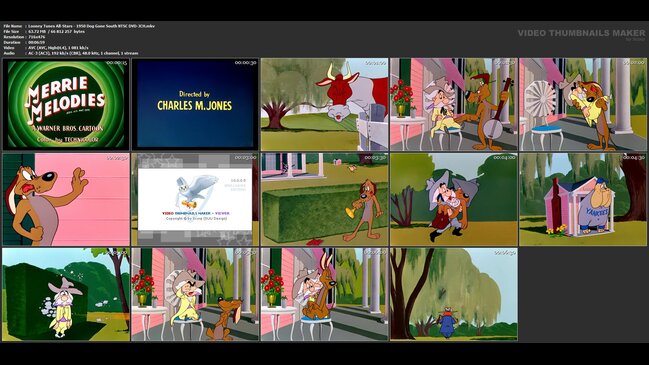Open the dog playing banjo thumbnail
Image resolution: width=649 pixels, height=365 pixels.
pos(454,104)
